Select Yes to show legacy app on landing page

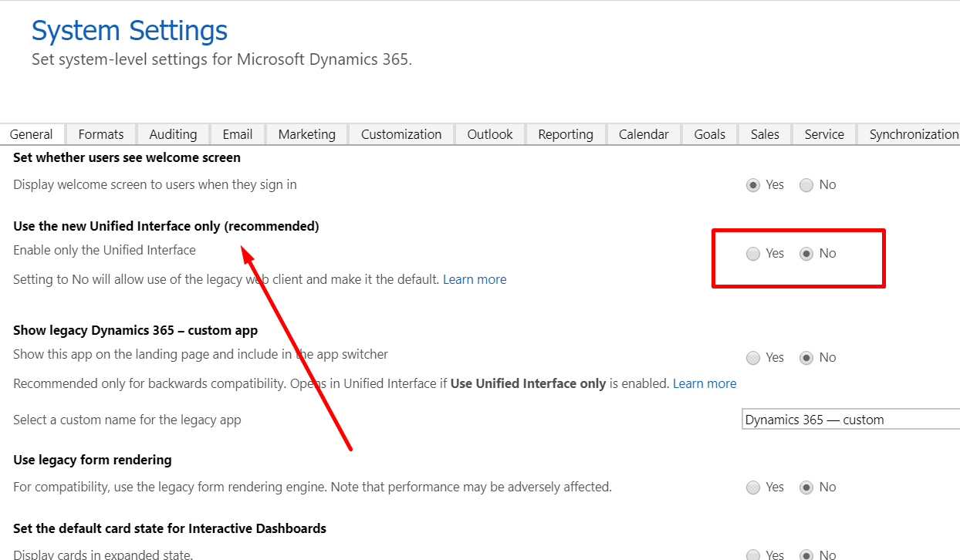point(753,358)
